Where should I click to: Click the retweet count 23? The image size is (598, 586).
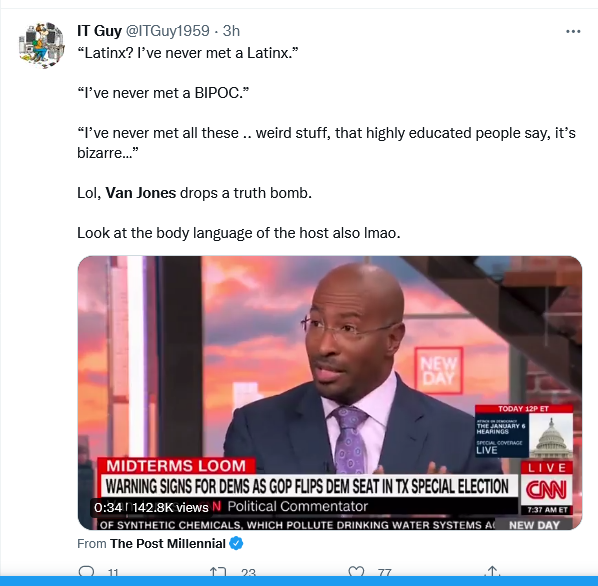point(248,573)
